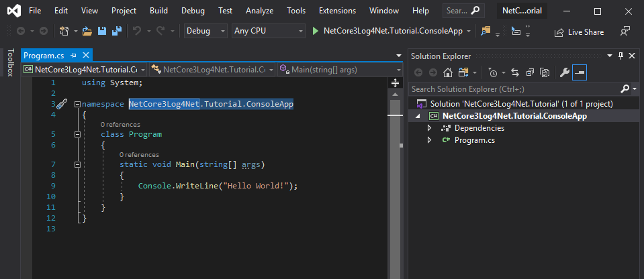This screenshot has width=644, height=279.
Task: Toggle pin on Program.cs tab
Action: (x=73, y=55)
